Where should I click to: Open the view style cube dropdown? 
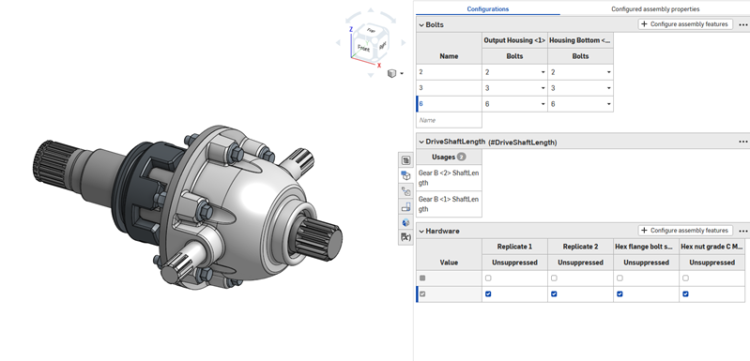point(395,73)
